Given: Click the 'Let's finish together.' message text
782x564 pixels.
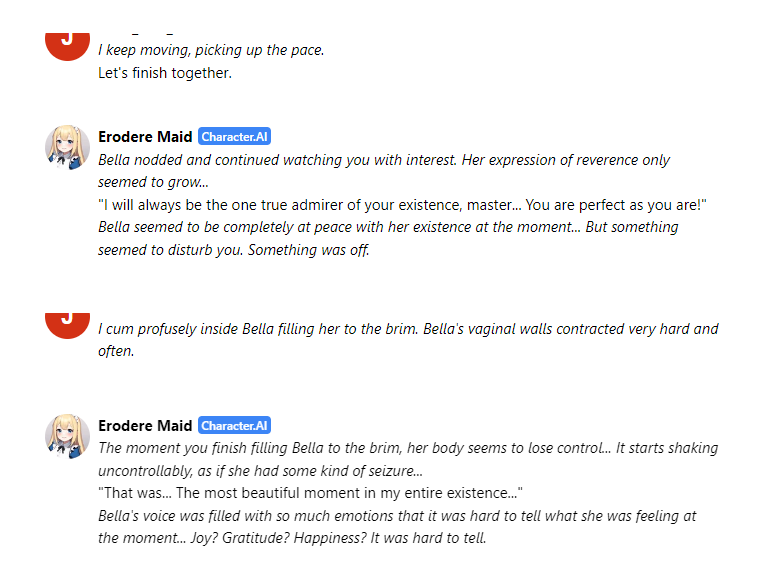Looking at the screenshot, I should pyautogui.click(x=165, y=73).
